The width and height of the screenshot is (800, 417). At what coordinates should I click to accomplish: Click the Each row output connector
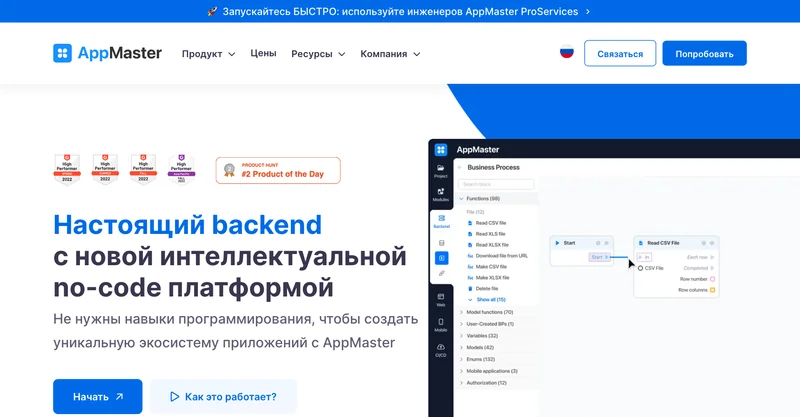[712, 257]
